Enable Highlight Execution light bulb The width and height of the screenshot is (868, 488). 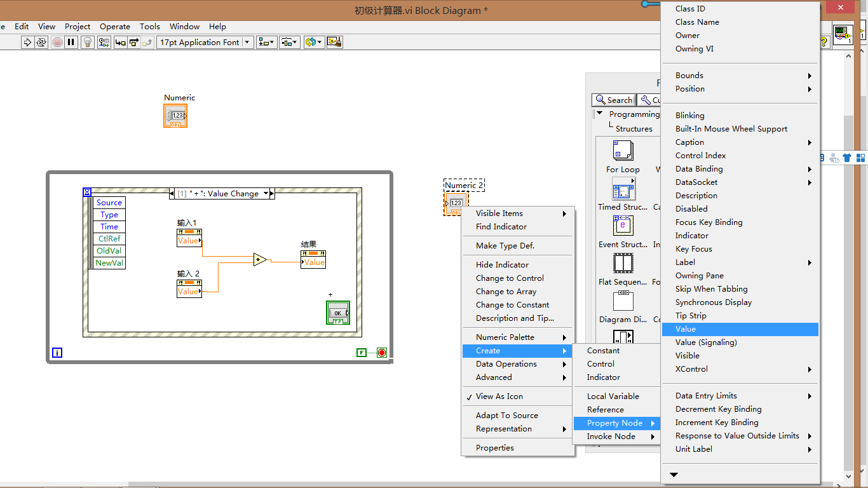87,42
